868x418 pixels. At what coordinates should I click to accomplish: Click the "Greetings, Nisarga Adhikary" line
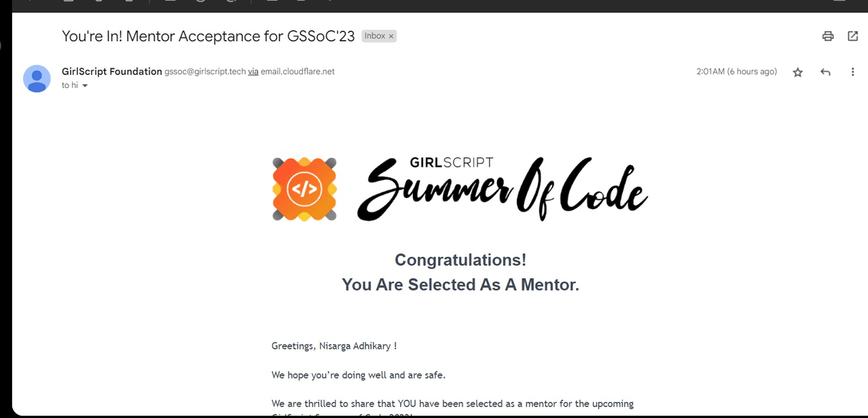click(334, 346)
